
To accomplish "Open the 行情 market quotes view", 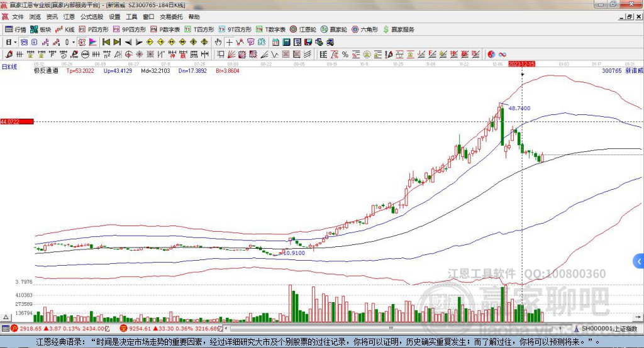I will [16, 30].
